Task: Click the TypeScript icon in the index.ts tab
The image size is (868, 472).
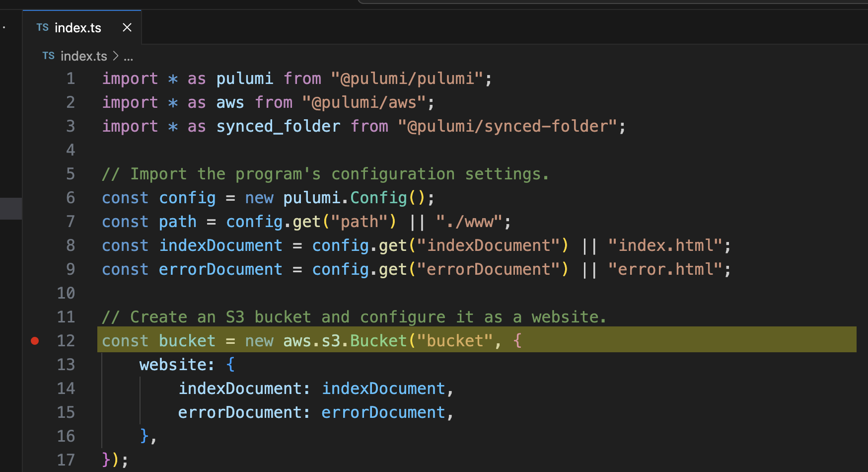Action: coord(43,28)
